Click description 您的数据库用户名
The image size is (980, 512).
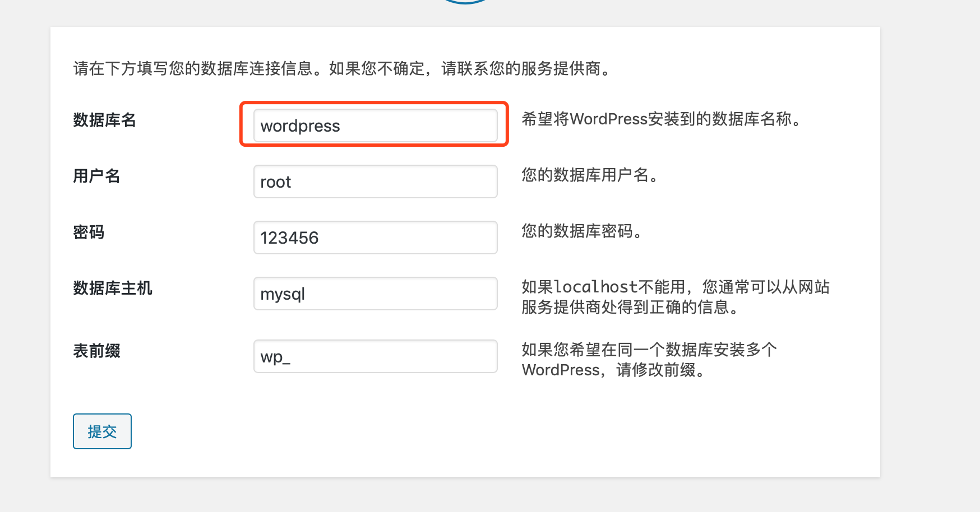pos(590,175)
